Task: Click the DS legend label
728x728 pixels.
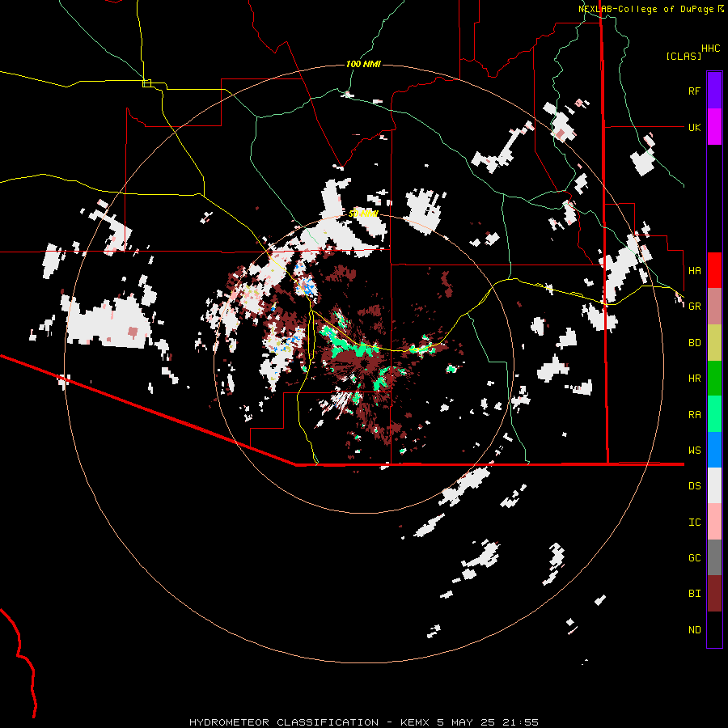Action: [694, 486]
